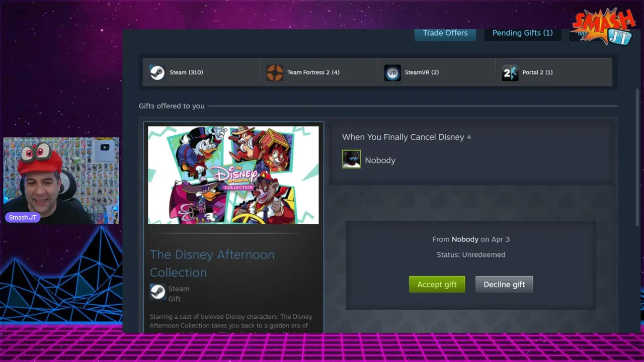The height and width of the screenshot is (362, 644).
Task: Click the Smash JT name label on webcam
Action: click(23, 218)
